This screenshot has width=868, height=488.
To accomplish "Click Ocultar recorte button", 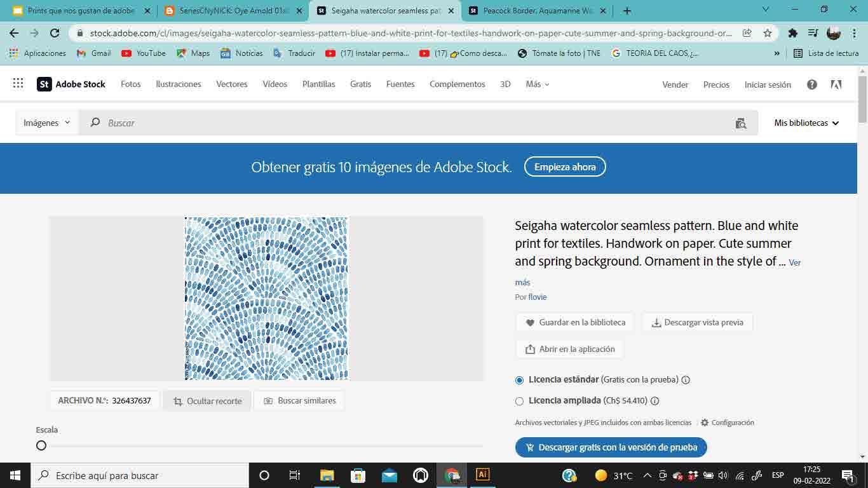I will (207, 401).
